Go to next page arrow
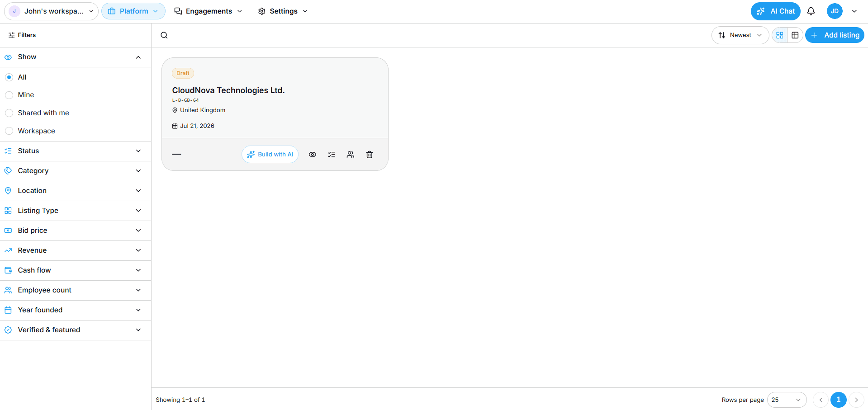This screenshot has height=410, width=868. pyautogui.click(x=856, y=400)
